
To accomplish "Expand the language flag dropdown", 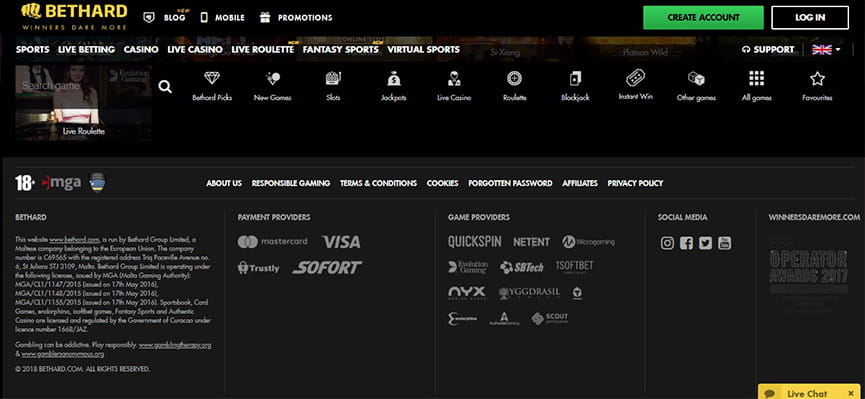I will pyautogui.click(x=826, y=50).
